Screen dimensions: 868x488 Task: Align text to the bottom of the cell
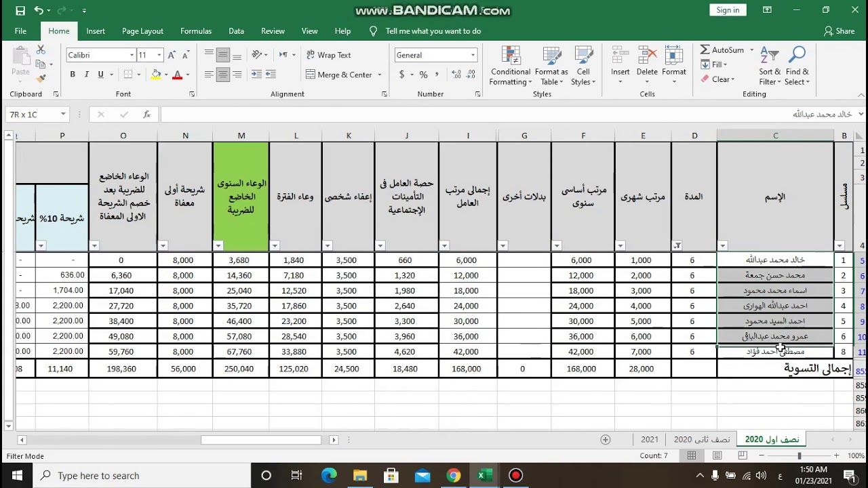pyautogui.click(x=237, y=55)
